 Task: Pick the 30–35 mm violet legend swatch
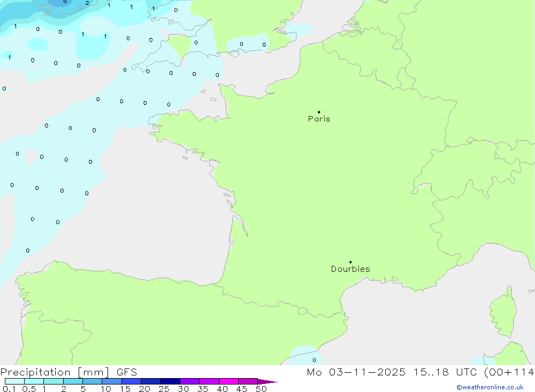(190, 381)
